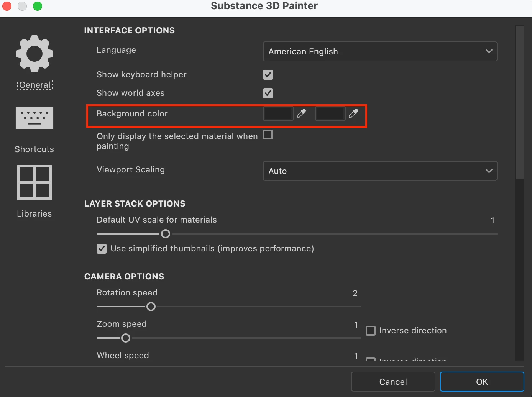Screen dimensions: 532x397
Task: Click the CAMERA OPTIONS heading
Action: (124, 276)
